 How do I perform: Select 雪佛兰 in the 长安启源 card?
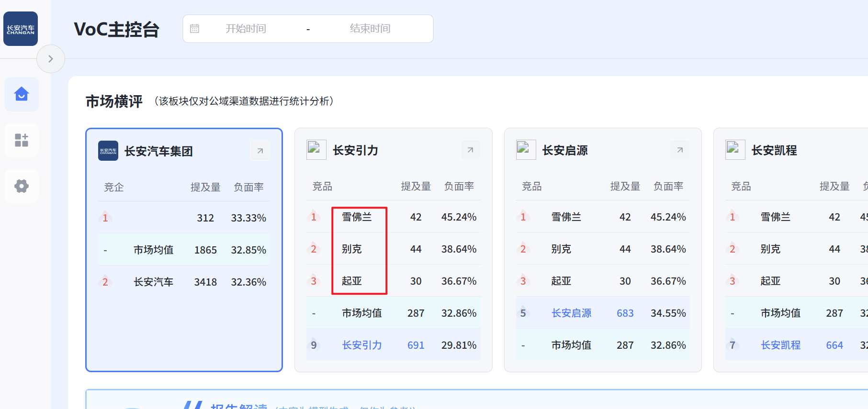pos(566,217)
